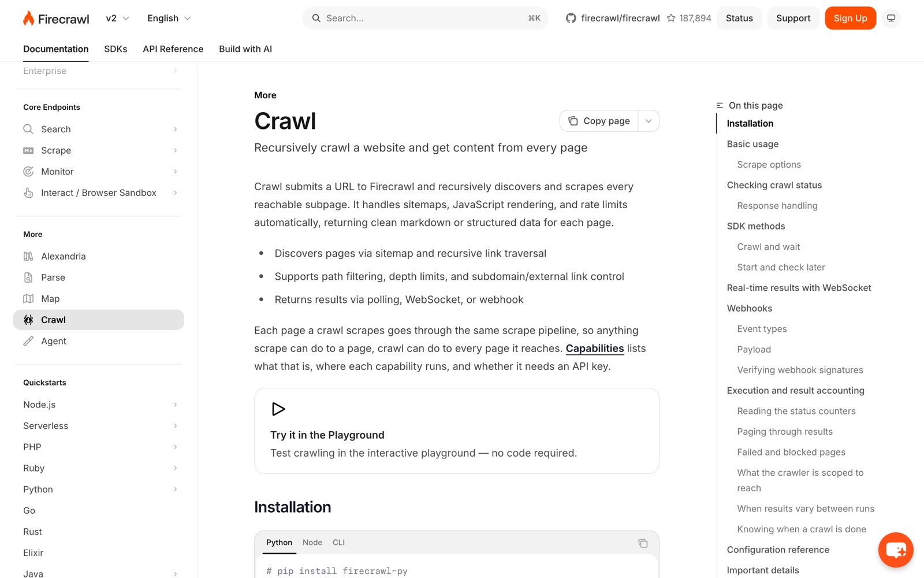
Task: Focus the Search input field
Action: (x=425, y=18)
